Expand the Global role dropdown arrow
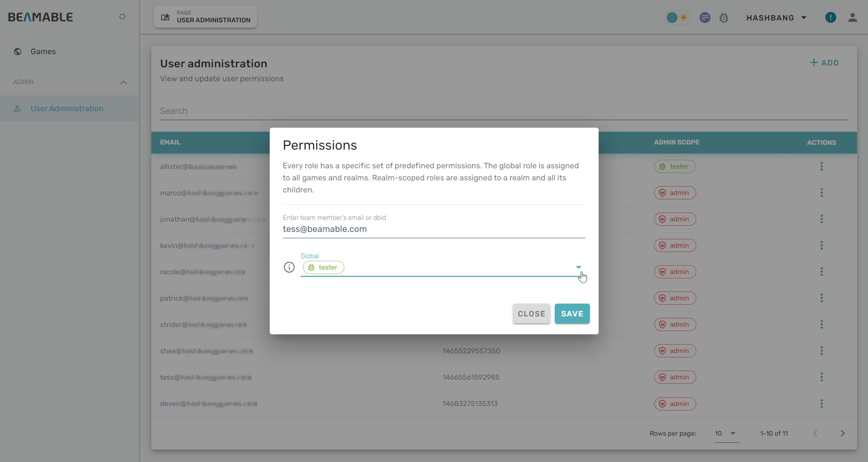 coord(578,267)
